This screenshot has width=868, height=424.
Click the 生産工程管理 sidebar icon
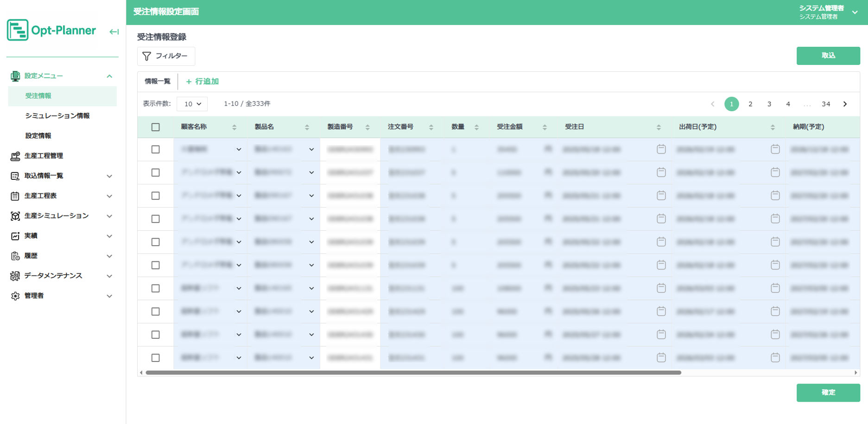click(x=15, y=156)
